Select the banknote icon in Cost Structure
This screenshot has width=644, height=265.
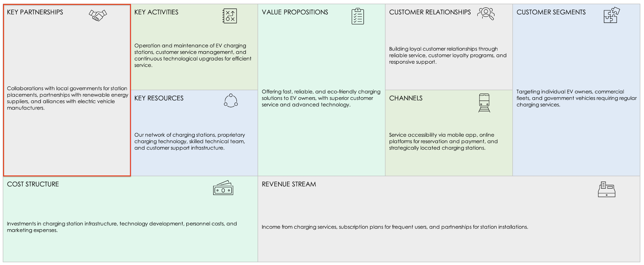[223, 188]
